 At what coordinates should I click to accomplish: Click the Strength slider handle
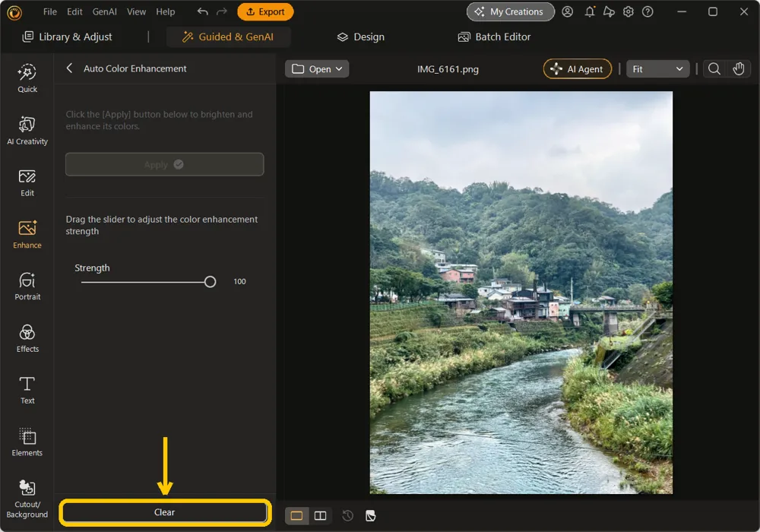point(210,281)
